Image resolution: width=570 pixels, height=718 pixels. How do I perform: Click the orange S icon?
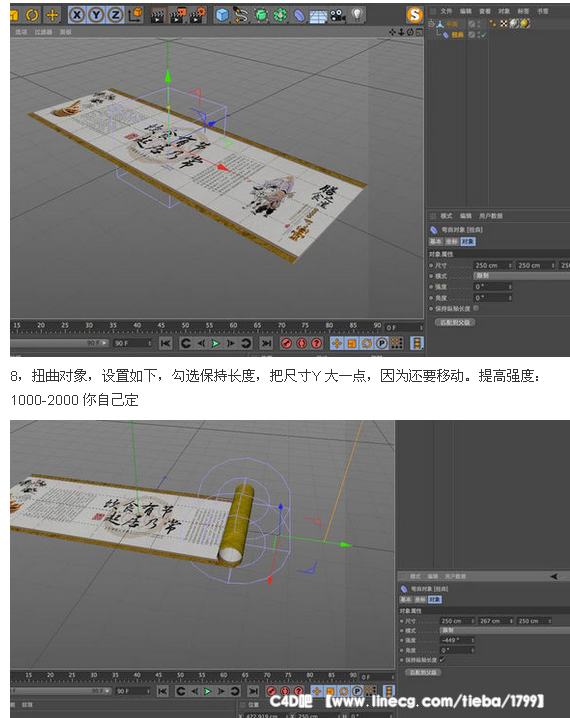414,15
